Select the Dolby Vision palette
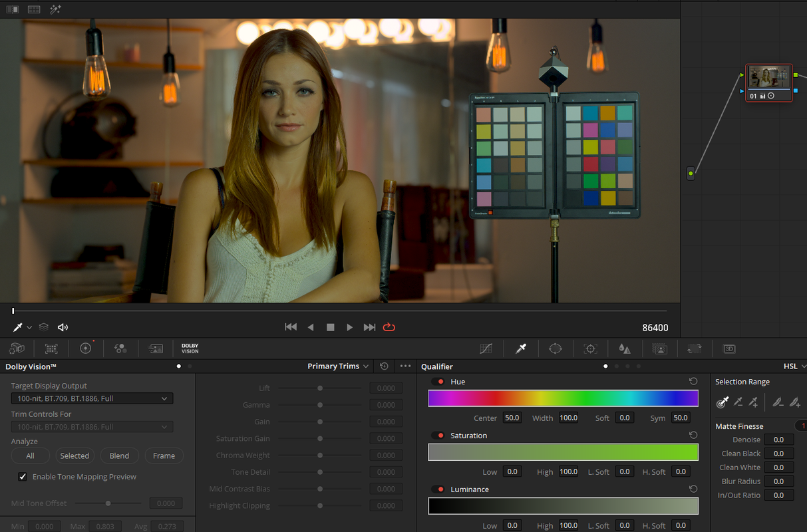This screenshot has width=807, height=532. (x=190, y=348)
